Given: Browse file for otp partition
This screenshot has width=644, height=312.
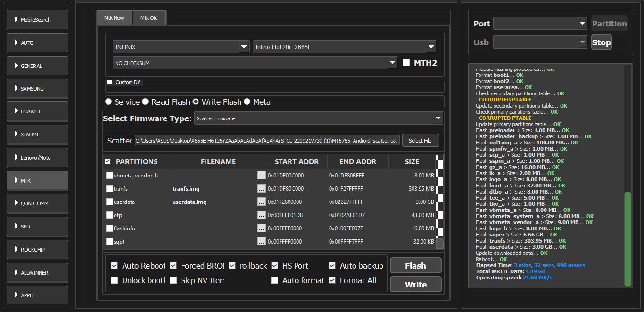Looking at the screenshot, I should coord(261,215).
